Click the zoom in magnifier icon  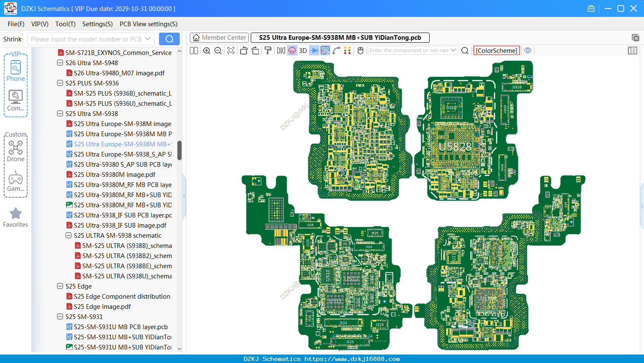tap(207, 50)
